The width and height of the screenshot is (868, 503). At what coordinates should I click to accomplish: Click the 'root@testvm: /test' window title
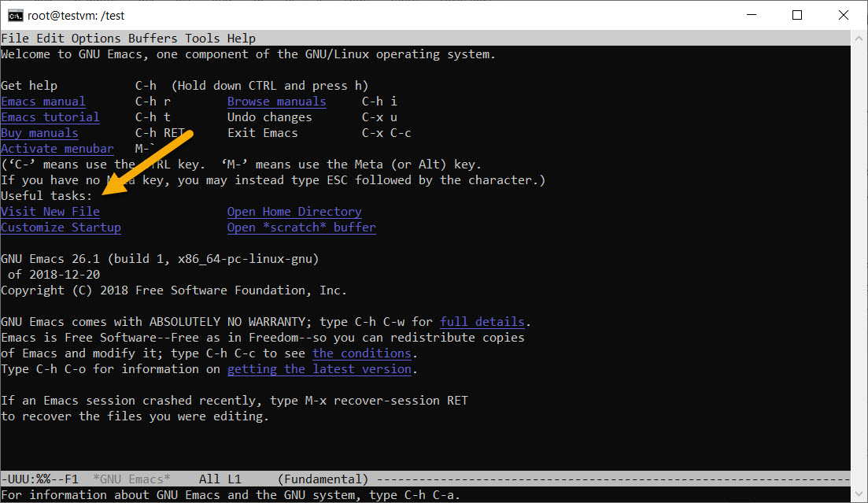pos(76,16)
